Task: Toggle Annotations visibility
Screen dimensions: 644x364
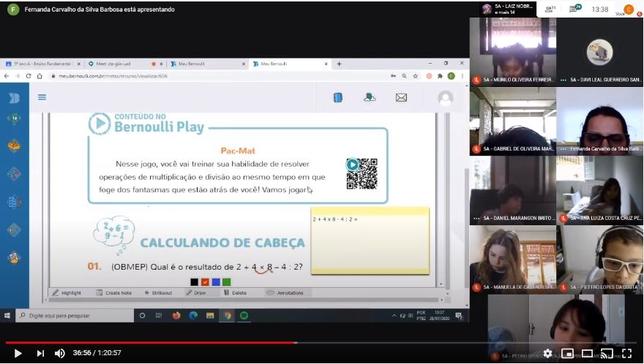Action: (285, 292)
